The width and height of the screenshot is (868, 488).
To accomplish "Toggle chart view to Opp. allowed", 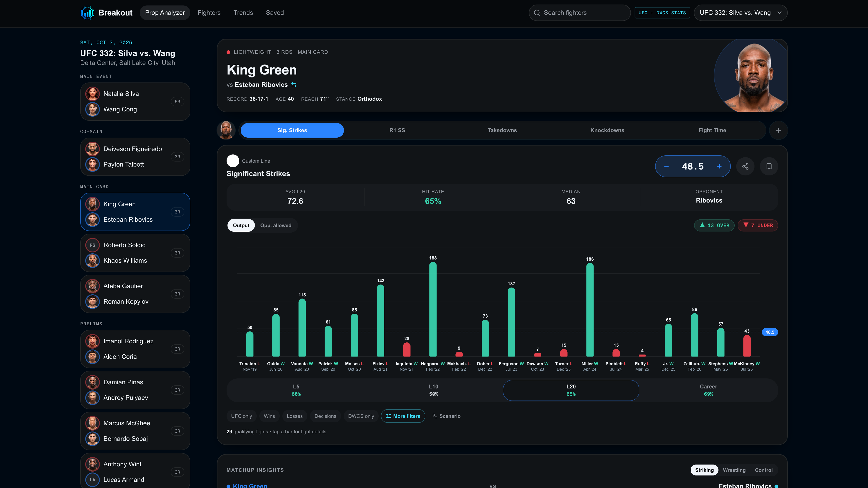I will (x=276, y=225).
